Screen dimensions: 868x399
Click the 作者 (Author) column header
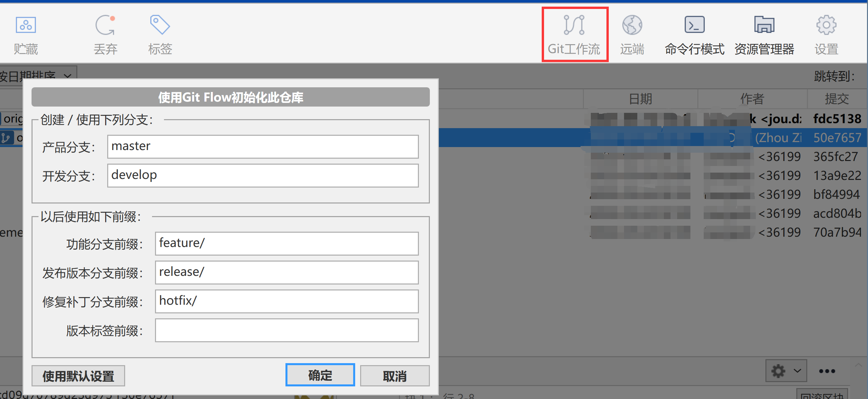[x=752, y=99]
